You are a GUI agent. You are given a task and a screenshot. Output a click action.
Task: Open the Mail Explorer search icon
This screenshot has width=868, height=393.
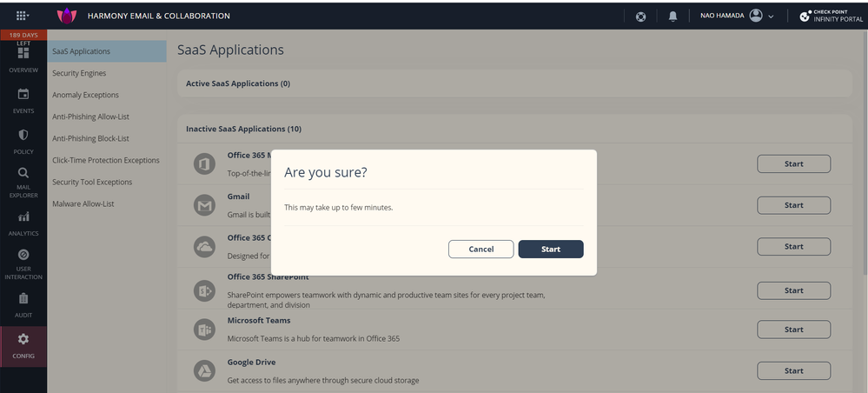click(x=23, y=172)
